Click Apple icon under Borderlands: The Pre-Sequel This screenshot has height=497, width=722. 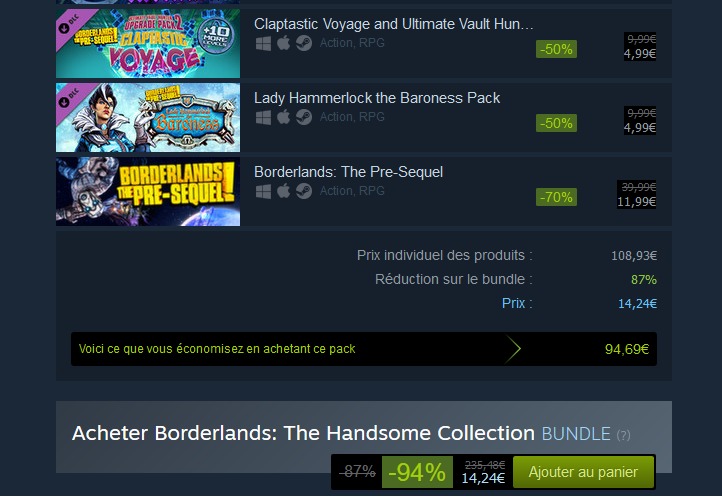click(x=284, y=191)
